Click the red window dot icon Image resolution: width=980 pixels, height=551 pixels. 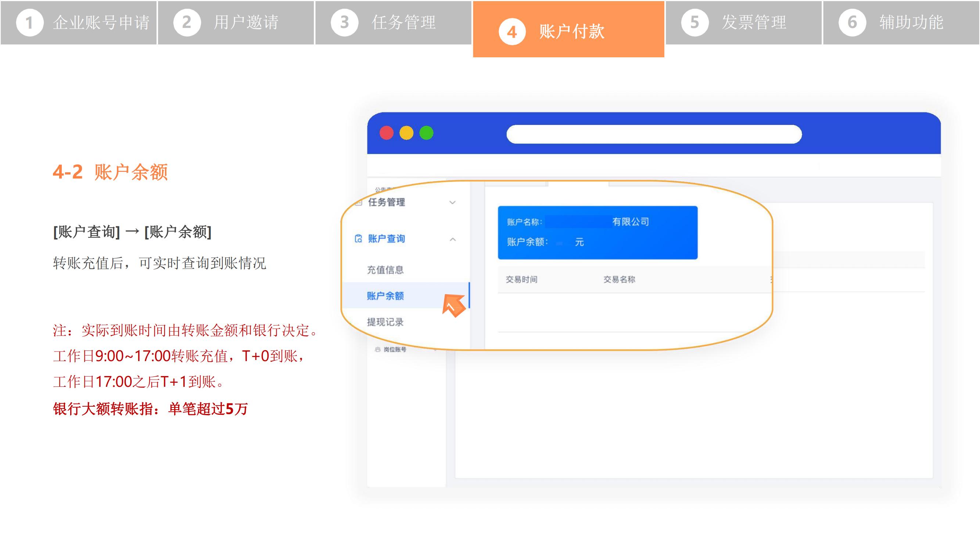pyautogui.click(x=387, y=133)
